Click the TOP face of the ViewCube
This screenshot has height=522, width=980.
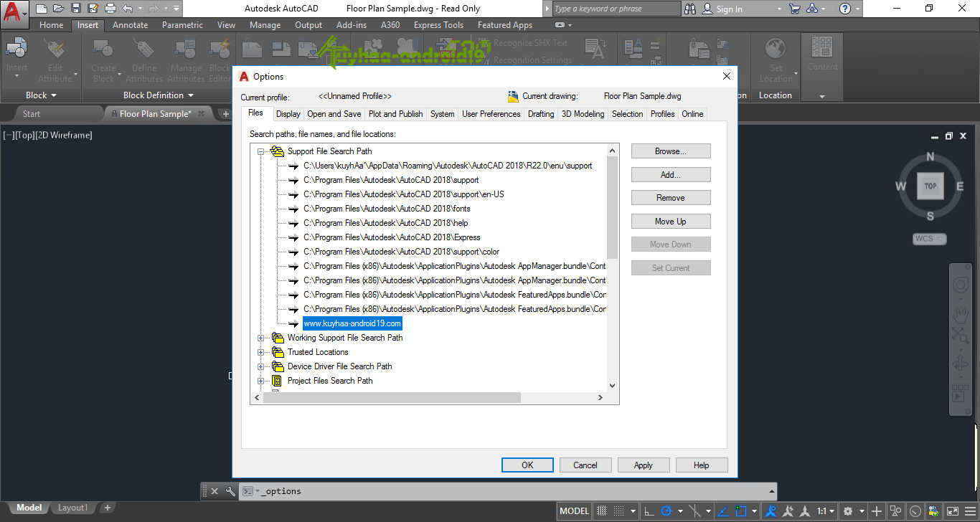(x=930, y=186)
